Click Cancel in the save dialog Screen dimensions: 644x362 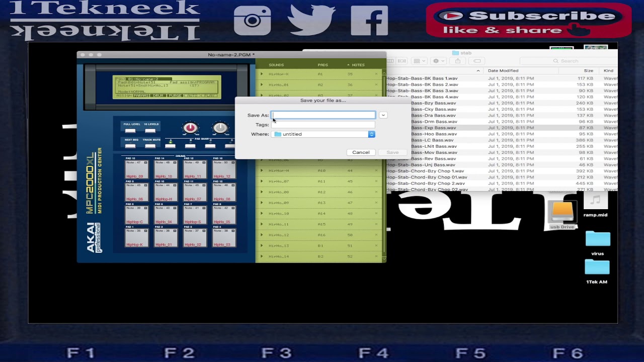[361, 152]
